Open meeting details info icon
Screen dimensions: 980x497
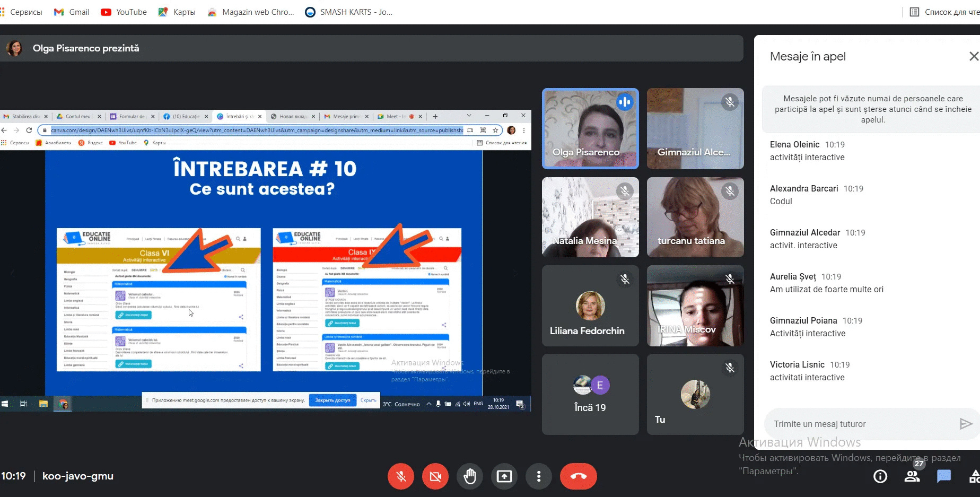point(880,476)
